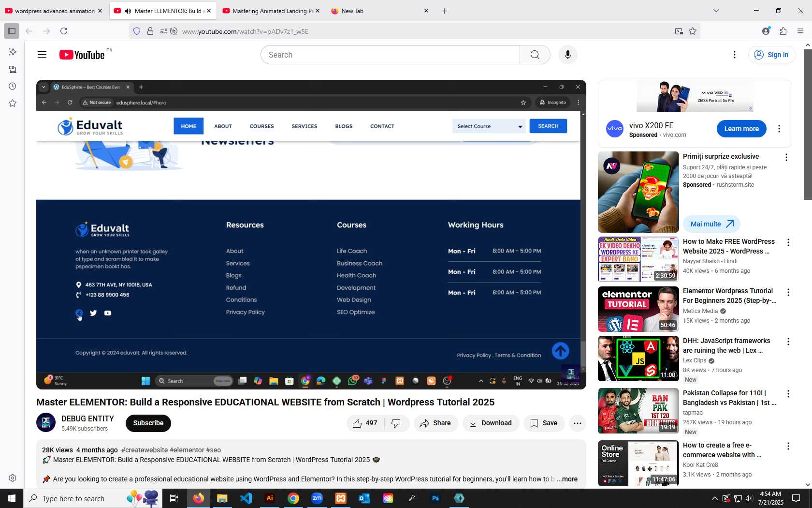Screen dimensions: 812x508
Task: Click the #seo hashtag
Action: tap(214, 450)
